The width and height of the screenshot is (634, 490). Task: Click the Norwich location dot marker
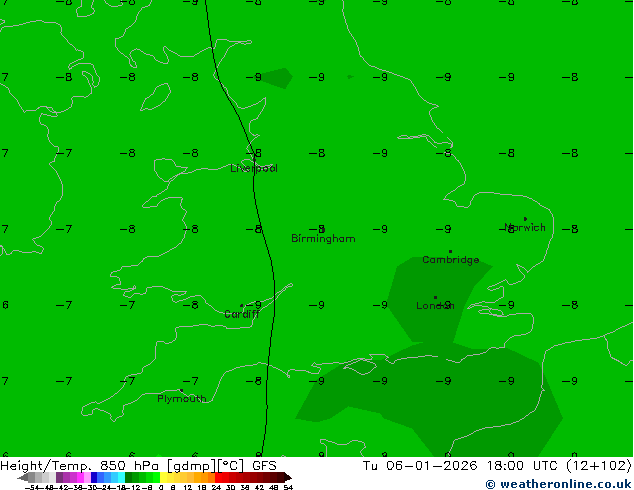point(525,219)
